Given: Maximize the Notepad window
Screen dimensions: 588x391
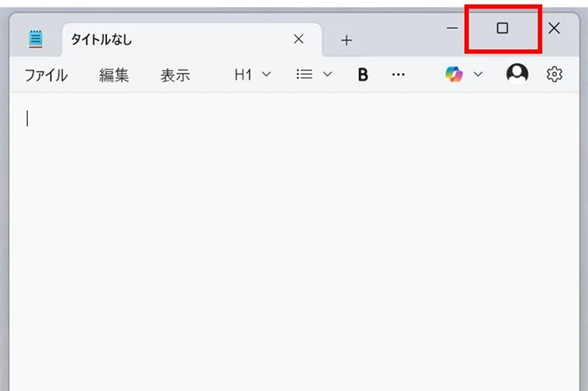Looking at the screenshot, I should [503, 28].
